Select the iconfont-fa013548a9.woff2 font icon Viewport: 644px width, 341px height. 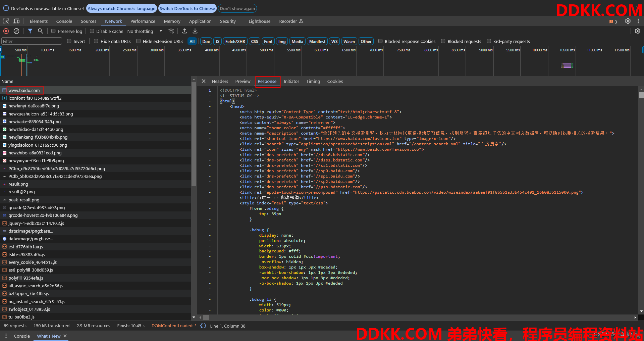click(x=4, y=98)
